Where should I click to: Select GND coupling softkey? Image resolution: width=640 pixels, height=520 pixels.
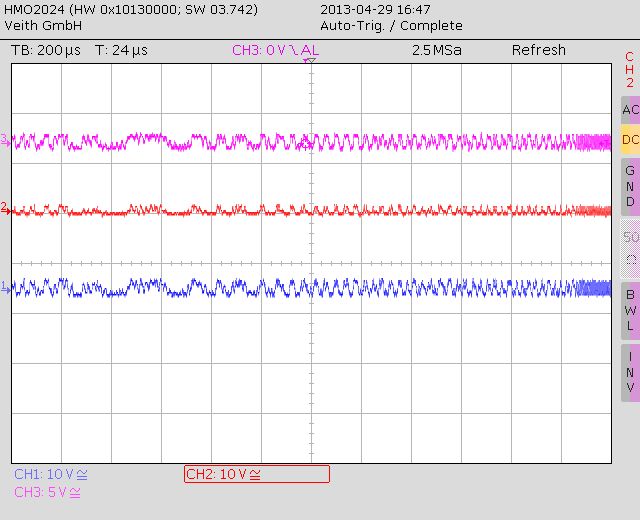[631, 186]
